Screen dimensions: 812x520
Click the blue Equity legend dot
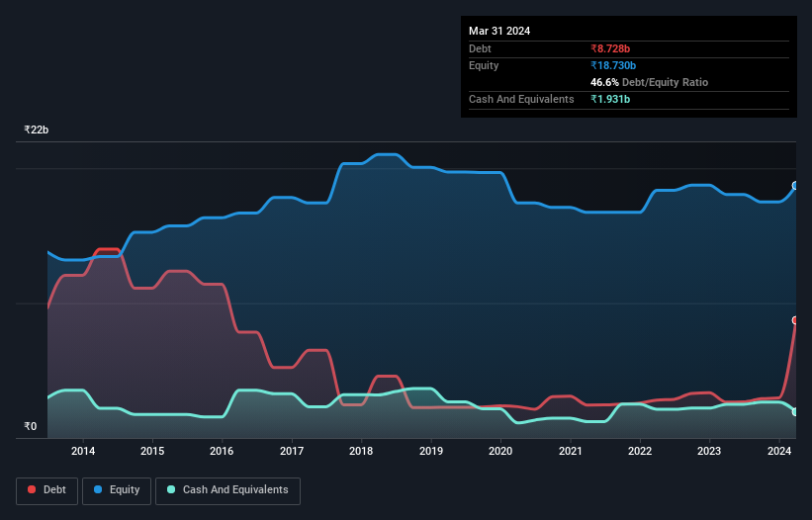point(98,489)
